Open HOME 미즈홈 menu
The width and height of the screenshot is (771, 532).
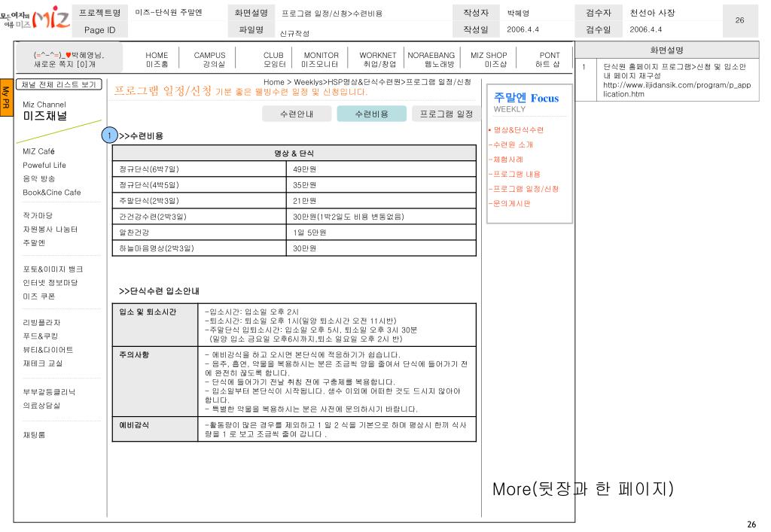(x=157, y=59)
